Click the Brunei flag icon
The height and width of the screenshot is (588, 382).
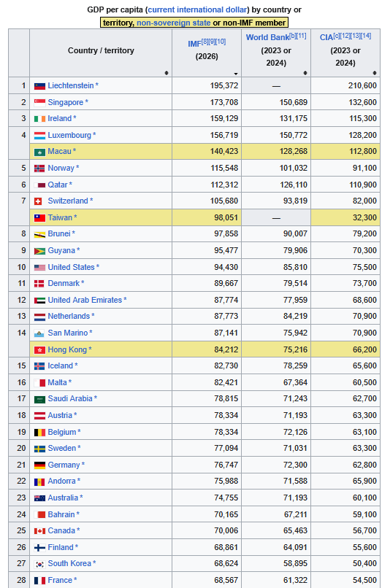39,234
